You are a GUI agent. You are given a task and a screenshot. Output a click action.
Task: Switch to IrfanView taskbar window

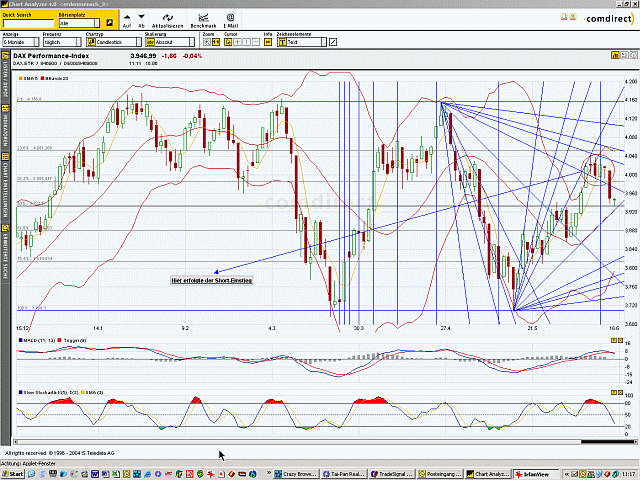(535, 474)
